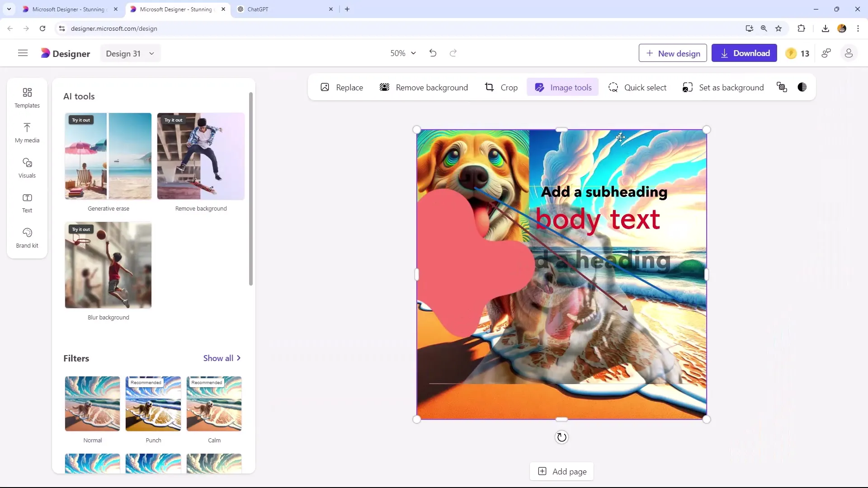Apply the Punch filter
Viewport: 868px width, 488px height.
pos(153,404)
